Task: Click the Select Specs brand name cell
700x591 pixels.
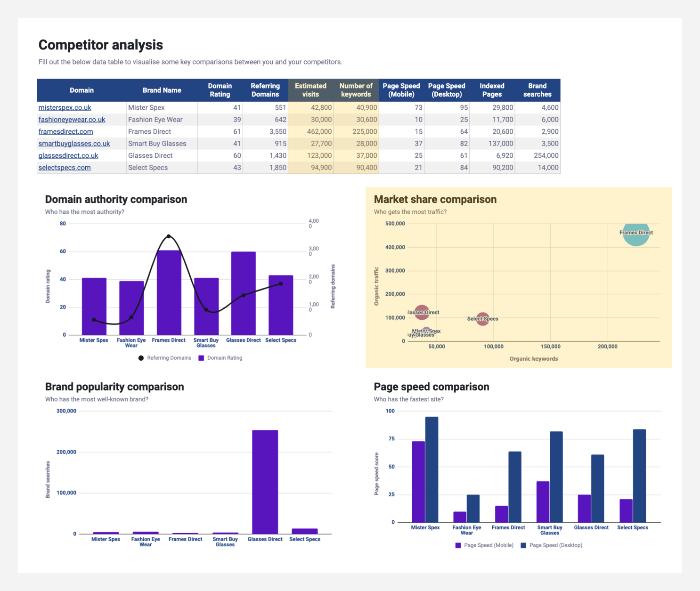Action: 162,168
